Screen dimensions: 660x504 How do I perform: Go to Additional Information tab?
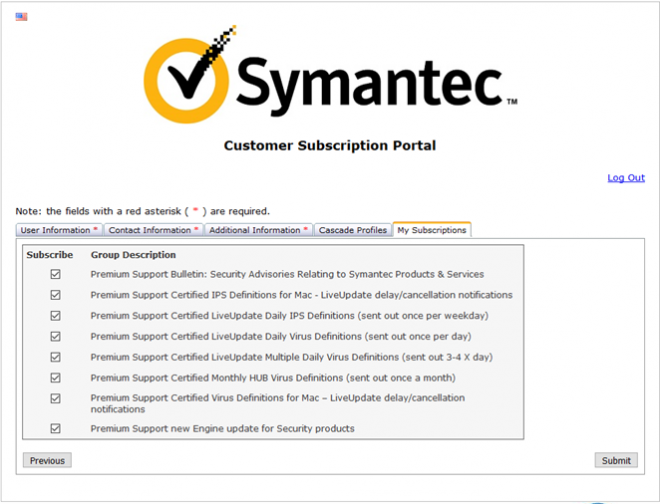[x=258, y=230]
